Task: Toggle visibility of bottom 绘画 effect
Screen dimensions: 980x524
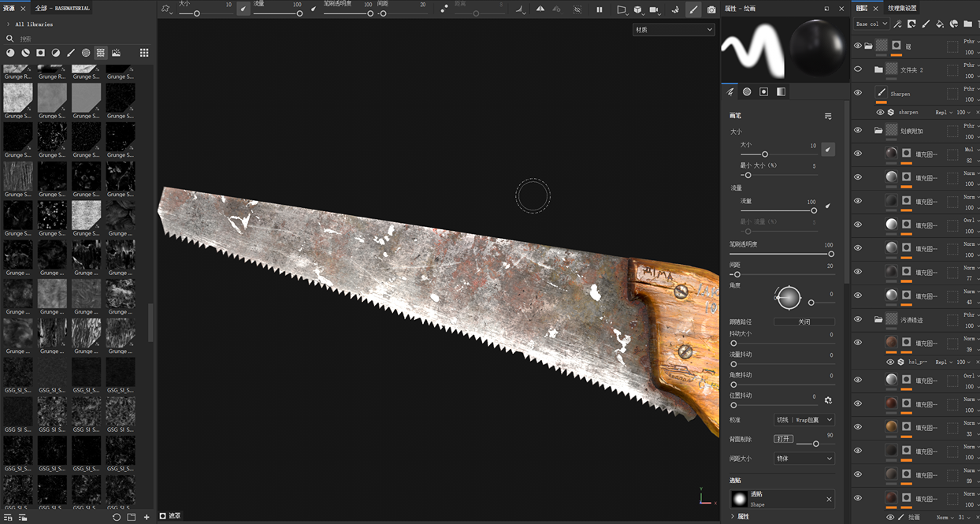Action: [x=890, y=517]
